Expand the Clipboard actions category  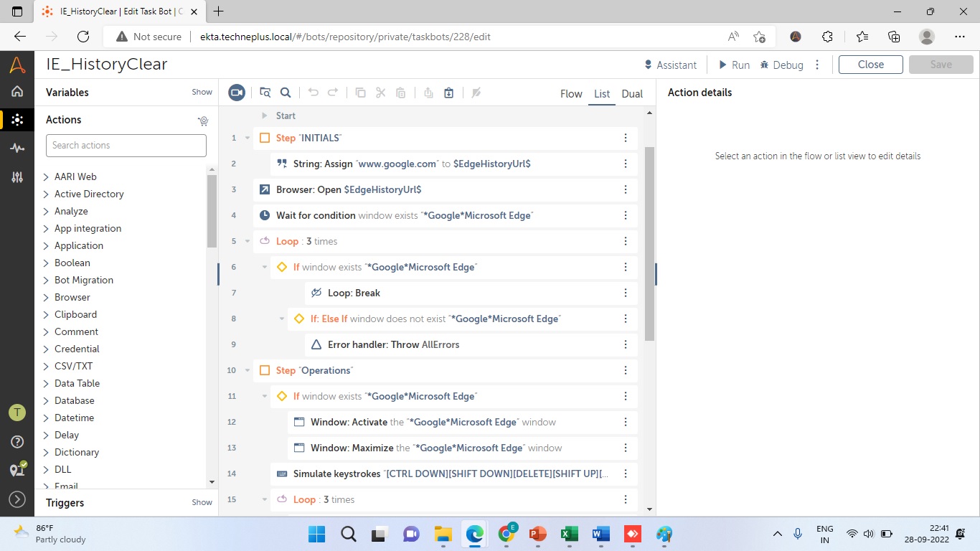click(x=47, y=314)
